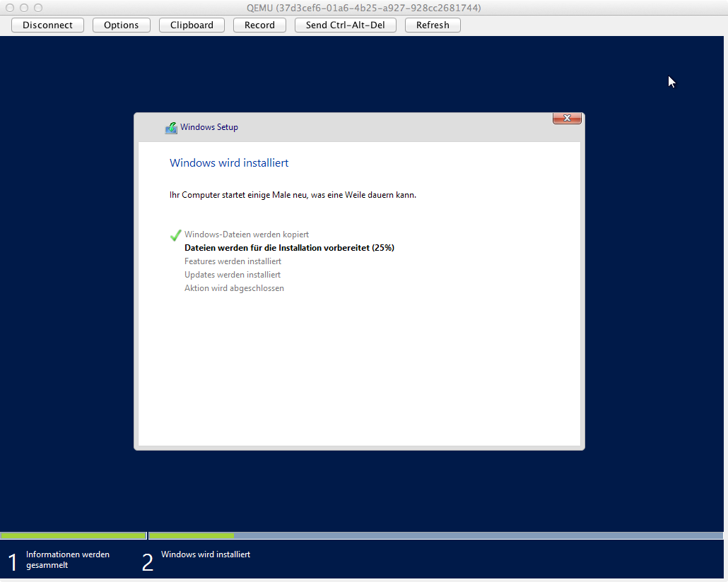
Task: Click 'Windows wird installiert' stage label at bottom
Action: [x=206, y=554]
